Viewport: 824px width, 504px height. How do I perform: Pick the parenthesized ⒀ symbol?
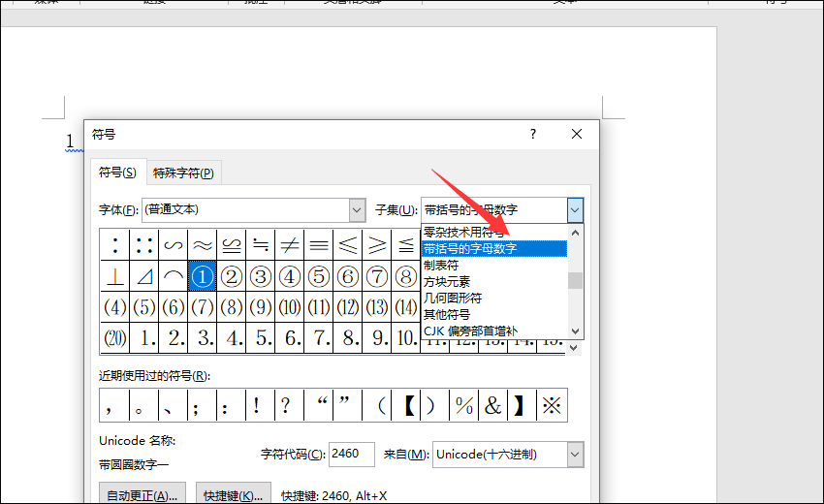coord(377,307)
